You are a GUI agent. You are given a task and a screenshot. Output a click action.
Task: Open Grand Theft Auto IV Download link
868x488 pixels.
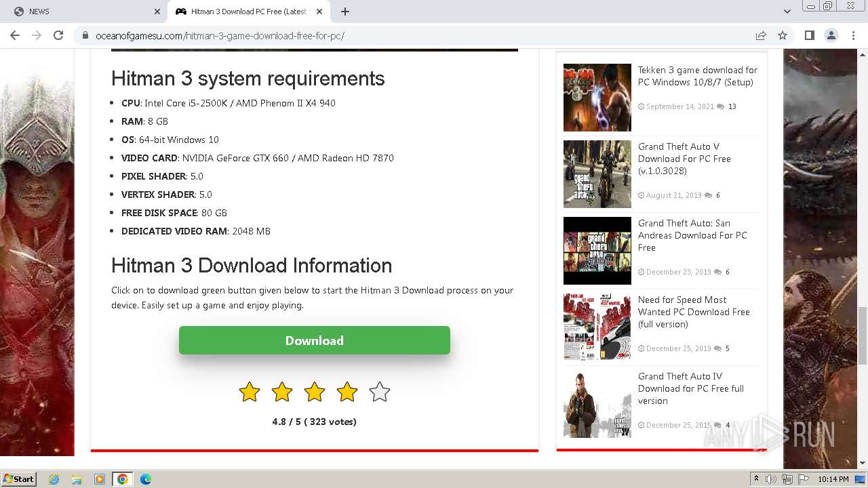[691, 388]
